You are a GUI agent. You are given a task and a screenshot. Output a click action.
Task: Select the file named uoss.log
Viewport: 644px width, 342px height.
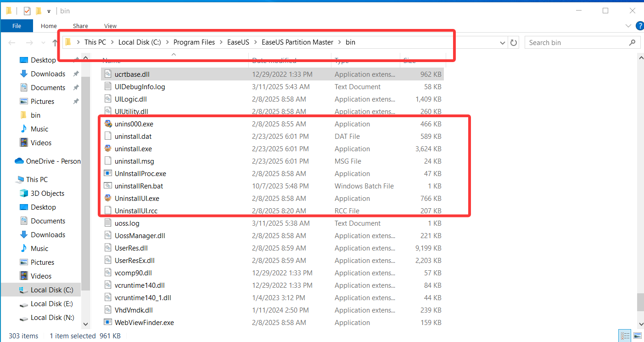coord(127,223)
